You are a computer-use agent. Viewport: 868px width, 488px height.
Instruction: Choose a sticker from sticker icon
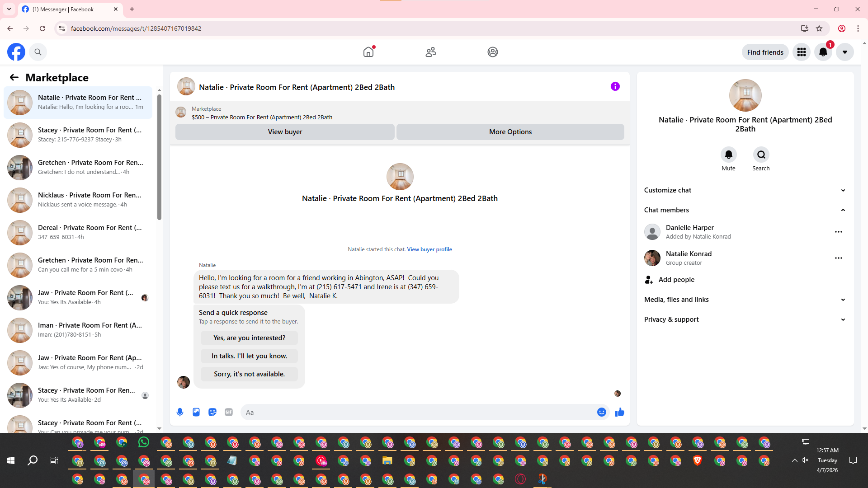[x=212, y=412]
